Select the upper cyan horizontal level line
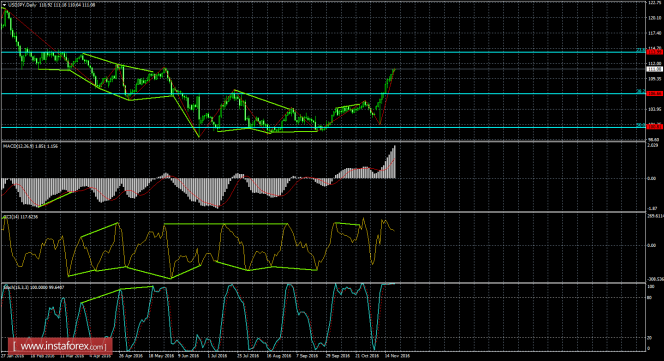 tap(322, 52)
